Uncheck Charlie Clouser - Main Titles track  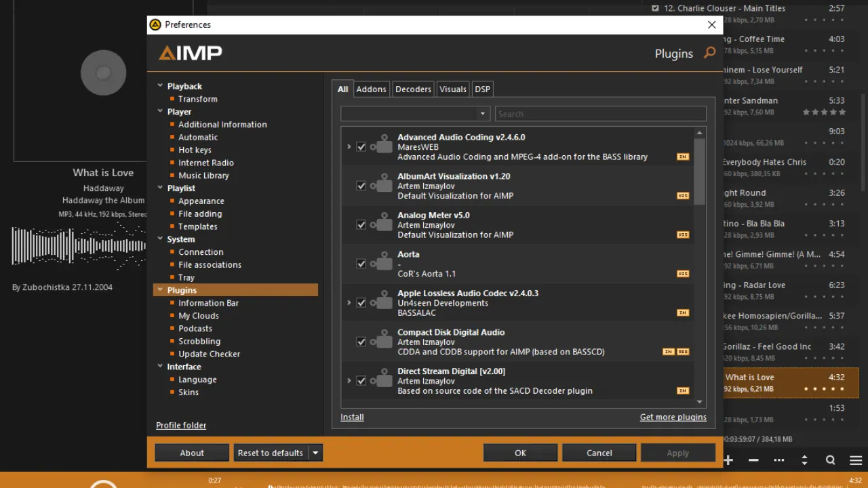point(655,8)
